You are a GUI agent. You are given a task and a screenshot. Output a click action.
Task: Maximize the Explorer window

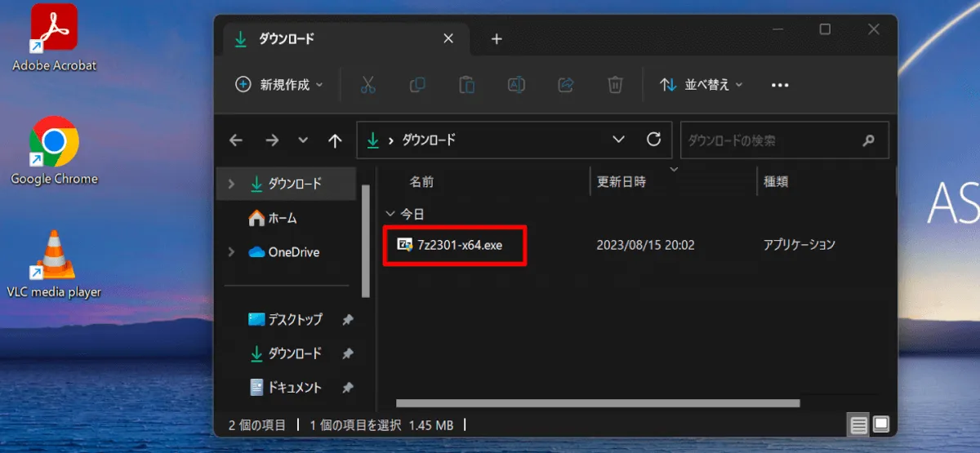(x=825, y=29)
